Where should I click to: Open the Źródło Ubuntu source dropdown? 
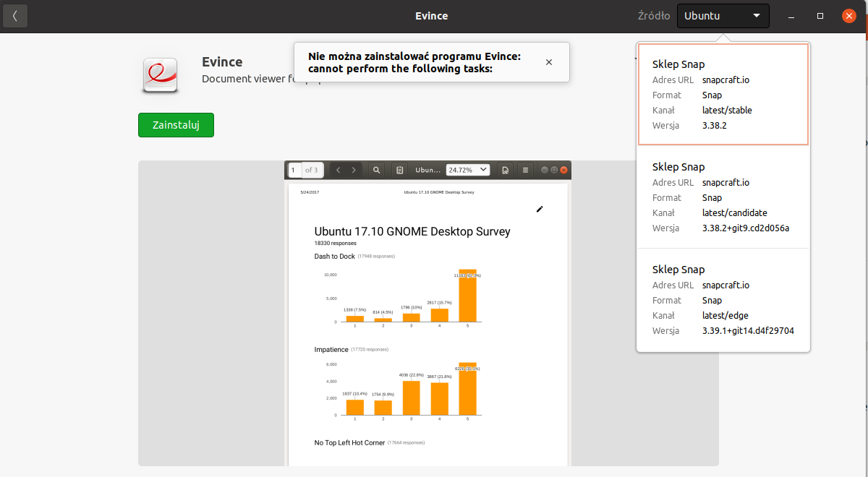click(723, 16)
